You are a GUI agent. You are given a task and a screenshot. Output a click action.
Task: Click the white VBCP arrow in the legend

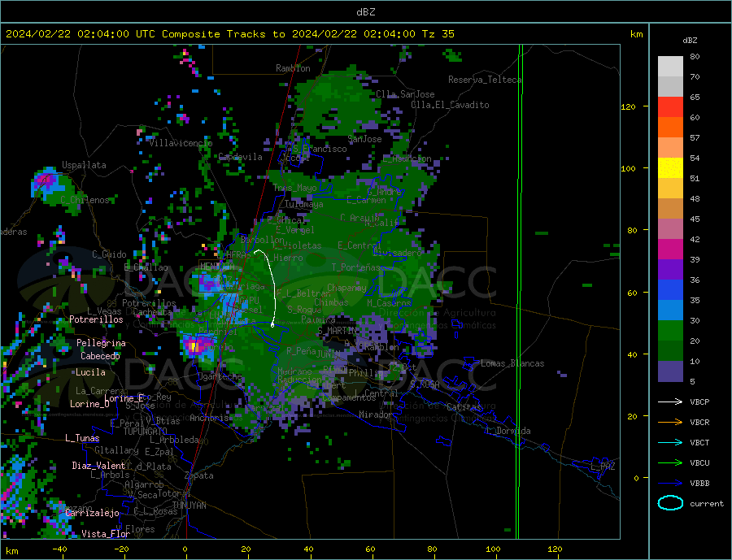click(x=670, y=402)
